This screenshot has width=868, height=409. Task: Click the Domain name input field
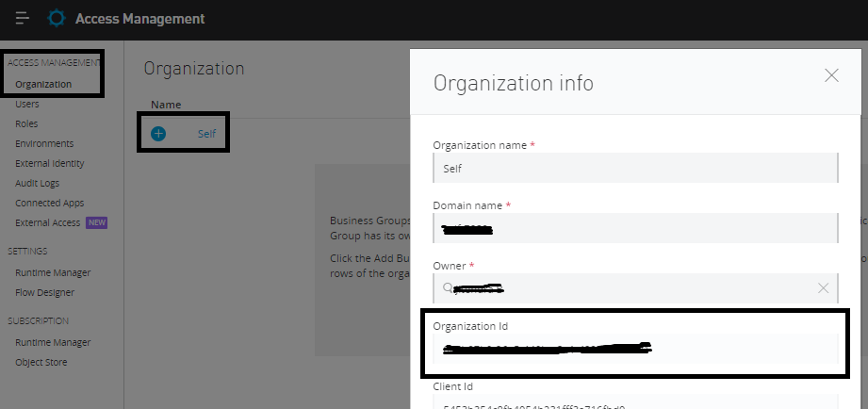coord(634,228)
